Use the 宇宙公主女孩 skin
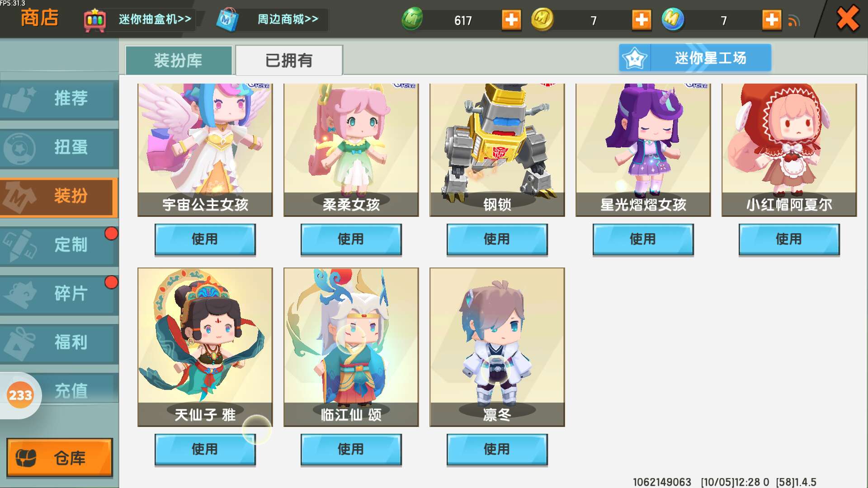 point(205,239)
